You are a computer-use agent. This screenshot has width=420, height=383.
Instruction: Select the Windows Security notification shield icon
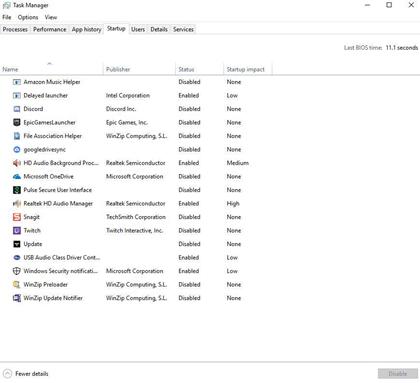tap(17, 271)
